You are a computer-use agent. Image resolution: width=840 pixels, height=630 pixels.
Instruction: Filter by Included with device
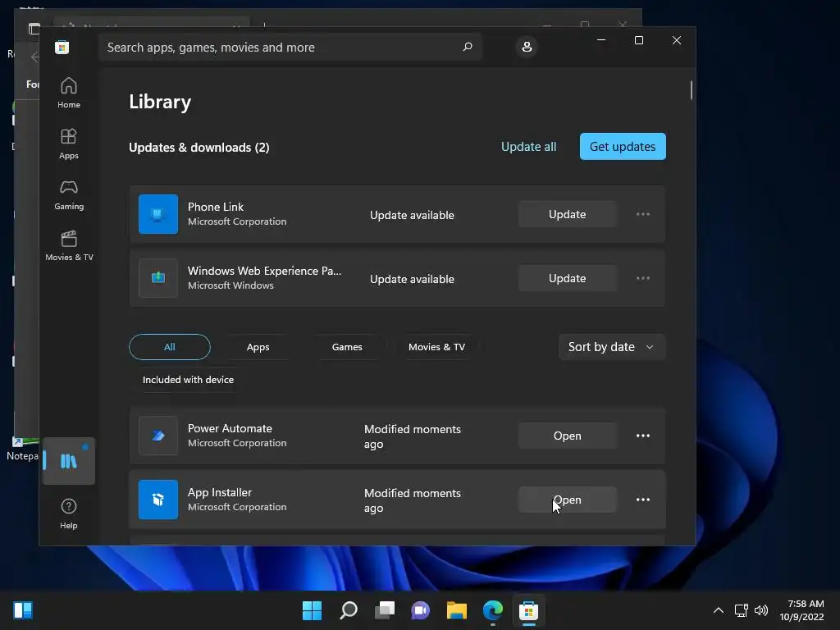[188, 379]
